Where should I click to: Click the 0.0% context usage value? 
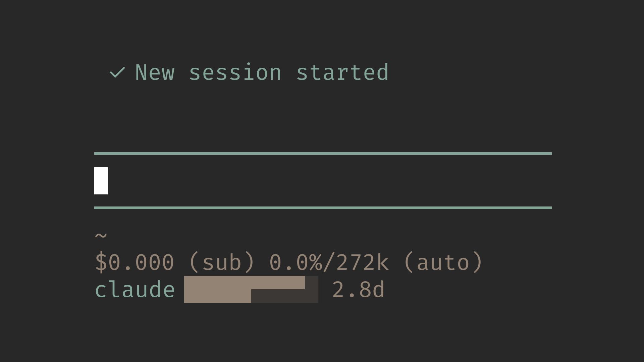pos(296,262)
